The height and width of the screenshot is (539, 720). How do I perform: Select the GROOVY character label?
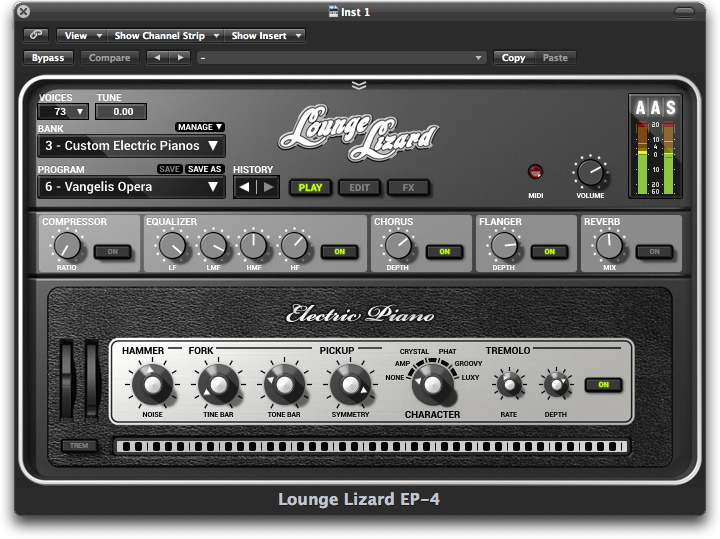[468, 363]
